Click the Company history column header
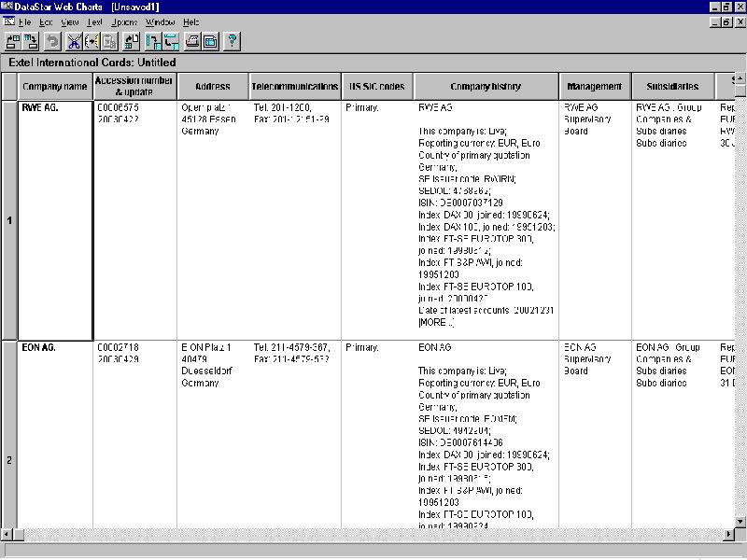 [486, 87]
